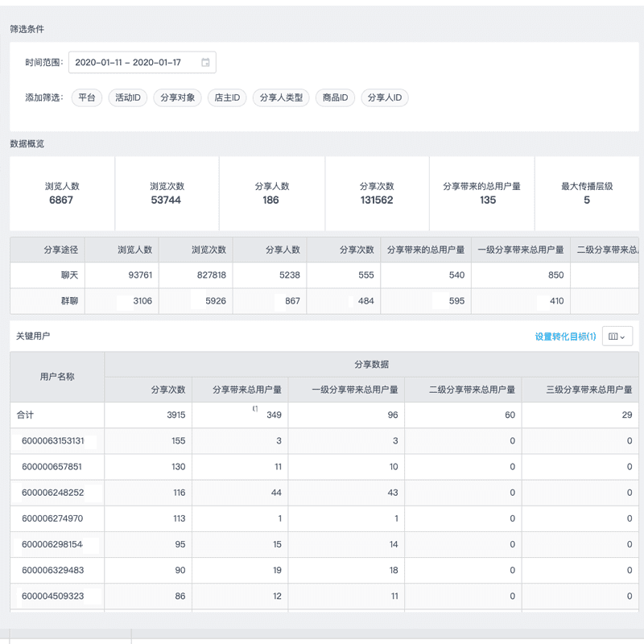Select the 分享人数 186 overview card
Viewport: 644px width, 644px height.
point(272,193)
